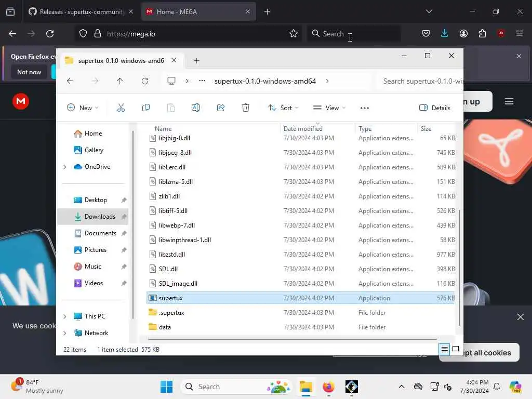Image resolution: width=532 pixels, height=399 pixels.
Task: Open Desktop in navigation pane
Action: click(96, 200)
